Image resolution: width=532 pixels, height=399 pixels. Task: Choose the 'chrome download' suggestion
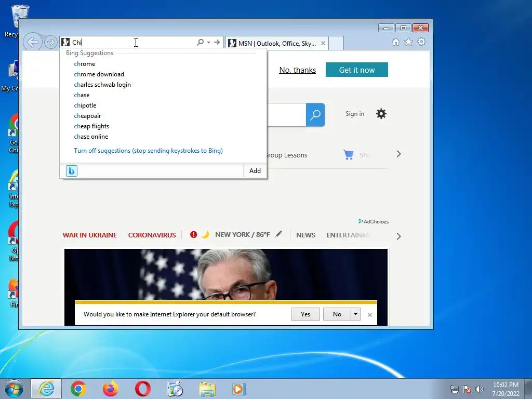coord(99,74)
